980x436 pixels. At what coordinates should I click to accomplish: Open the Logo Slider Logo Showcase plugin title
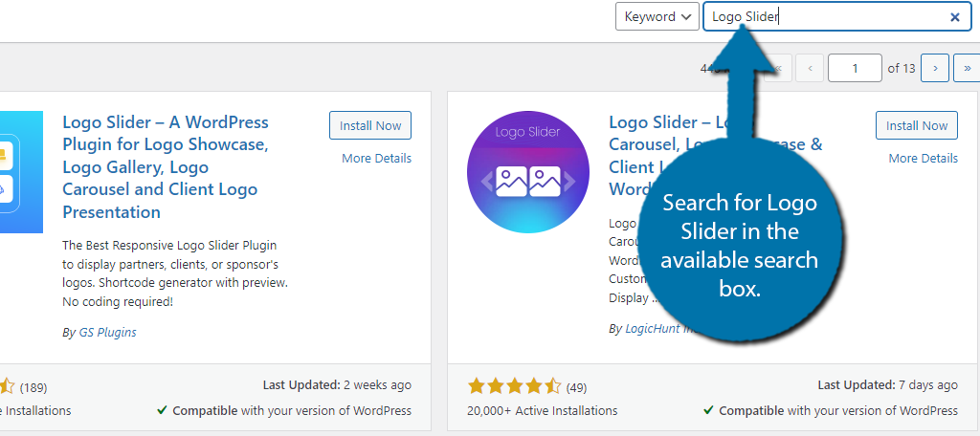click(x=166, y=166)
